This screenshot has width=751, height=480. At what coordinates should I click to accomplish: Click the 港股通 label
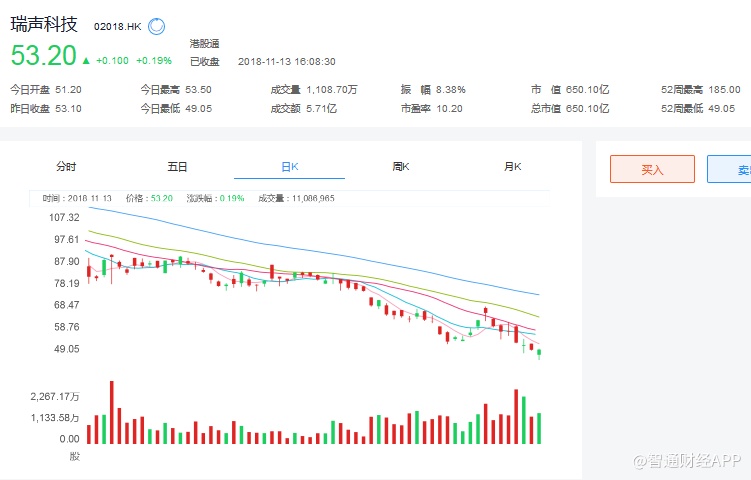coord(204,43)
